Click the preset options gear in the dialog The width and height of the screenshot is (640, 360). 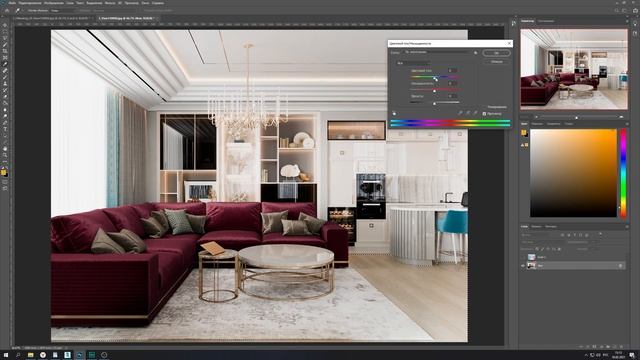(x=476, y=53)
